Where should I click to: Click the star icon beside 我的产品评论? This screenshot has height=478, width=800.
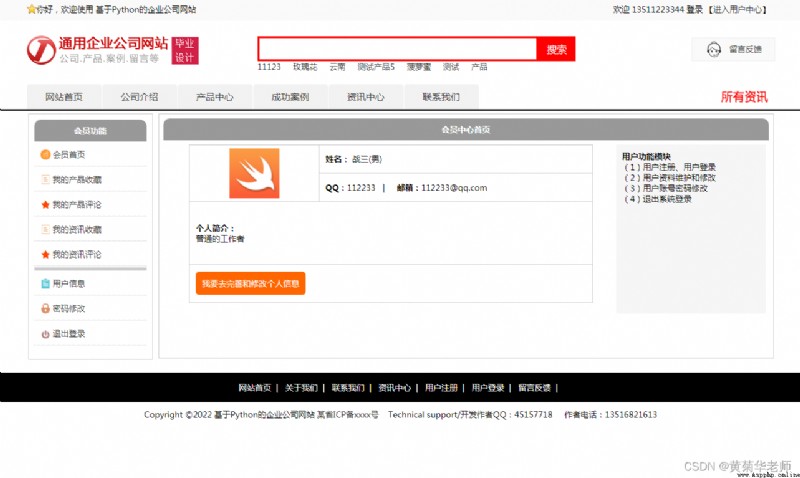click(45, 205)
